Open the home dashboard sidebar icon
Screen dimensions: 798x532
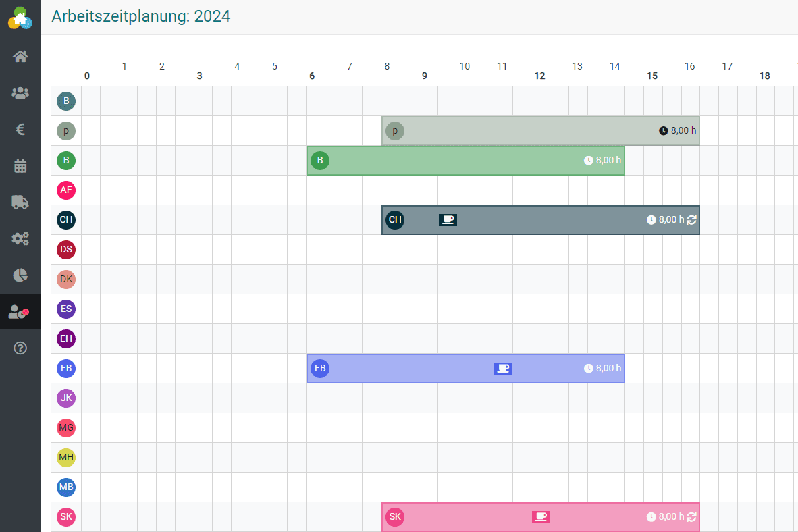pos(20,57)
